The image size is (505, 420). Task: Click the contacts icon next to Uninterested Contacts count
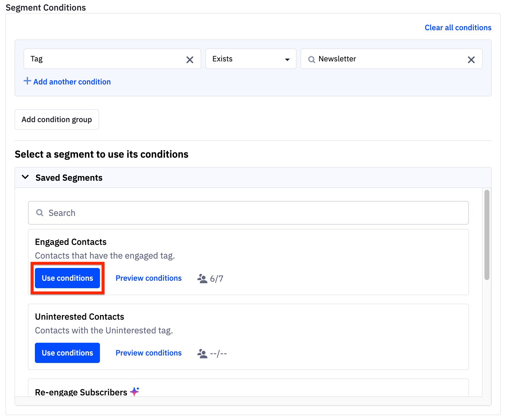click(x=203, y=353)
